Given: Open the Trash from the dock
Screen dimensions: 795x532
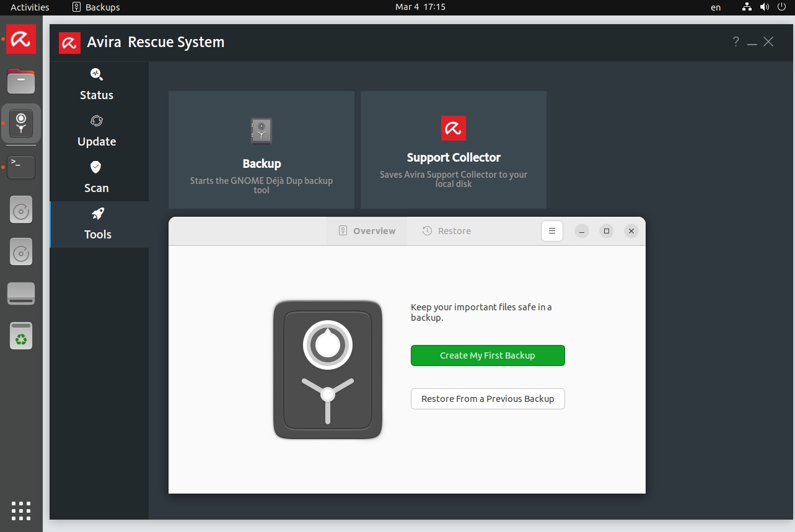Looking at the screenshot, I should [21, 336].
